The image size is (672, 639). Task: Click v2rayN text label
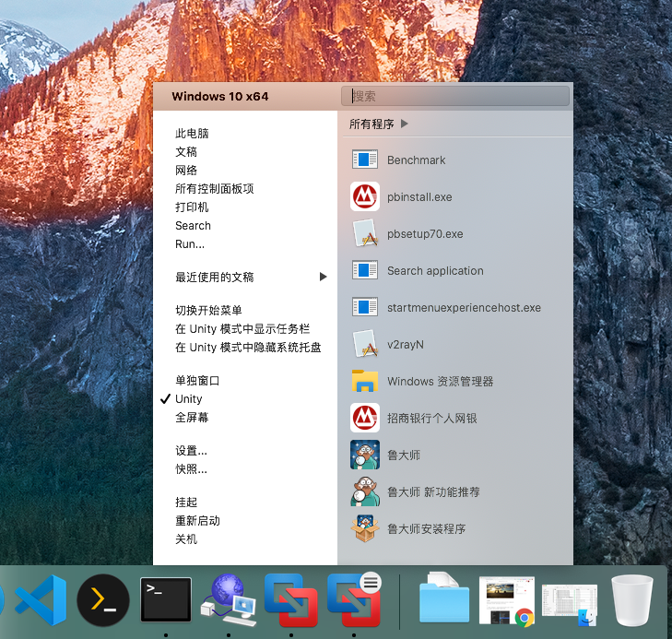point(406,344)
